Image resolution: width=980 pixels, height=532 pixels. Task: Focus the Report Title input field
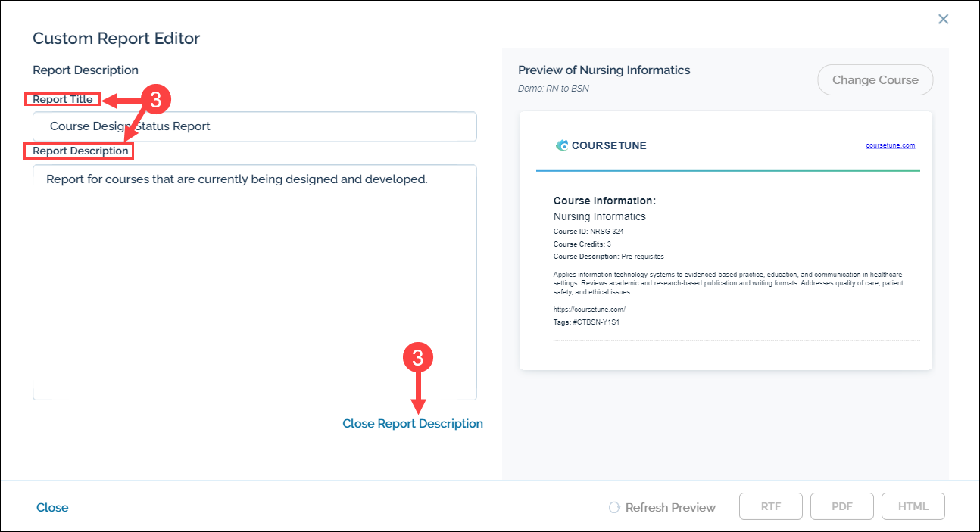(254, 126)
